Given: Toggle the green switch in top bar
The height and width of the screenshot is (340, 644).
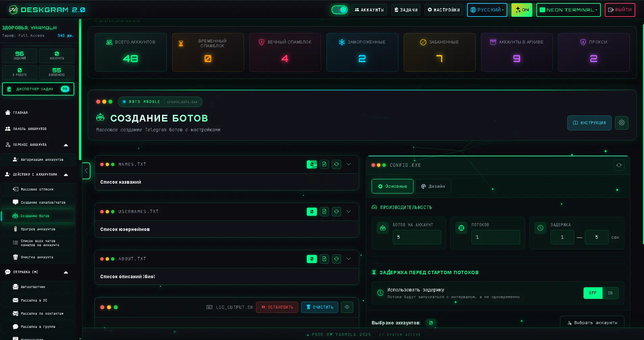Looking at the screenshot, I should click(340, 10).
